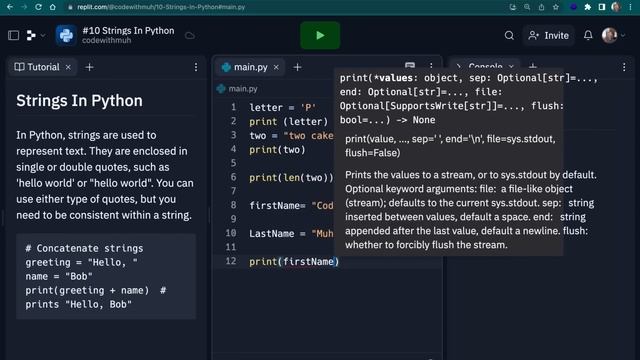Click the Invite button
Viewport: 640px width, 360px height.
549,36
